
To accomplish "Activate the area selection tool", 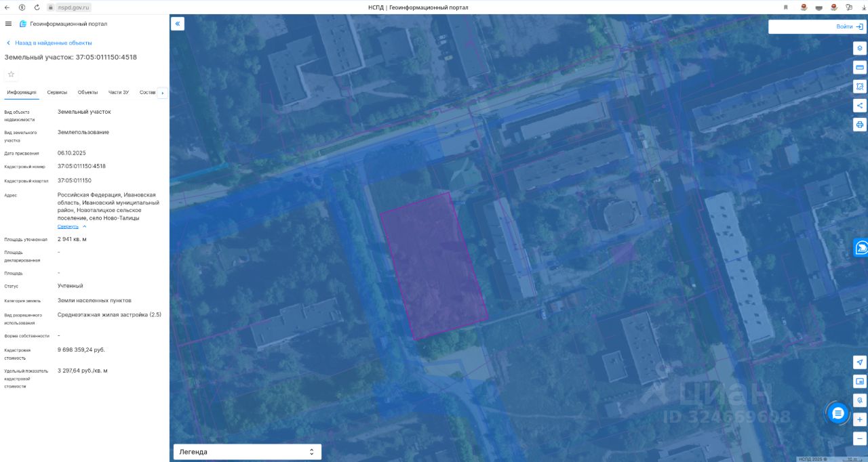I will tap(860, 87).
